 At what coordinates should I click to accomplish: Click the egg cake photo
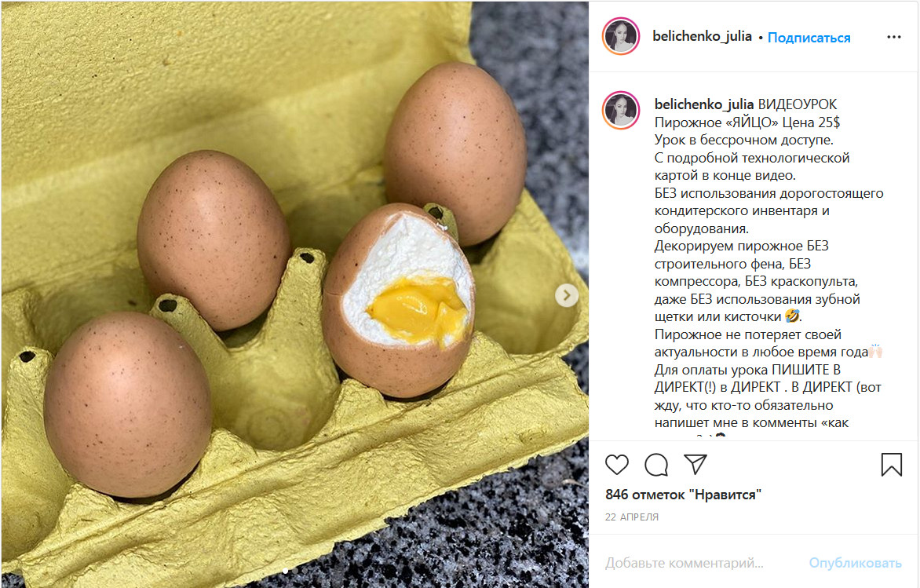pyautogui.click(x=295, y=294)
